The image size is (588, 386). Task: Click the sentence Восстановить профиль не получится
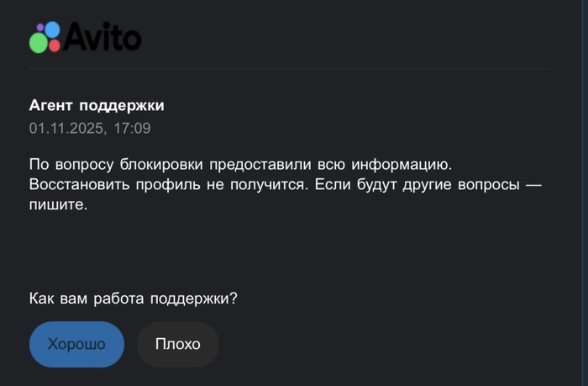(169, 183)
